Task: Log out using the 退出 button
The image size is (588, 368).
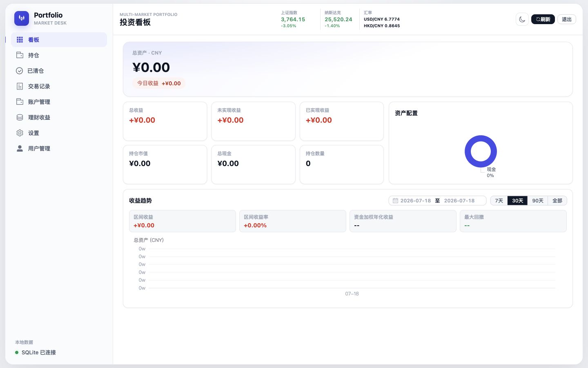Action: [566, 19]
